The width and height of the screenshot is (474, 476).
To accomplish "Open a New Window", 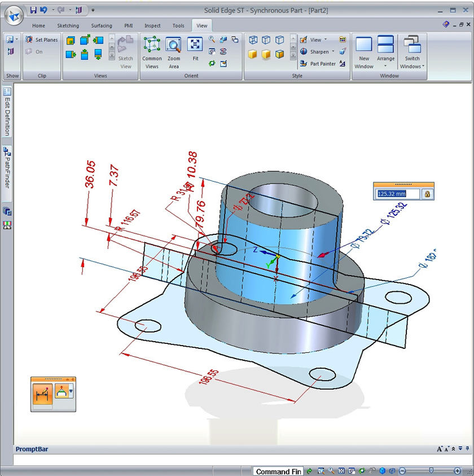I will coord(364,53).
